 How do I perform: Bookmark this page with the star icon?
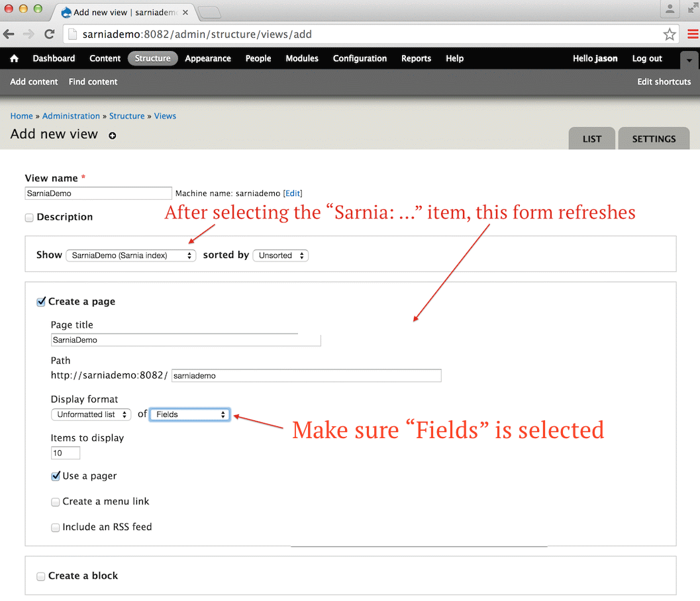(670, 34)
